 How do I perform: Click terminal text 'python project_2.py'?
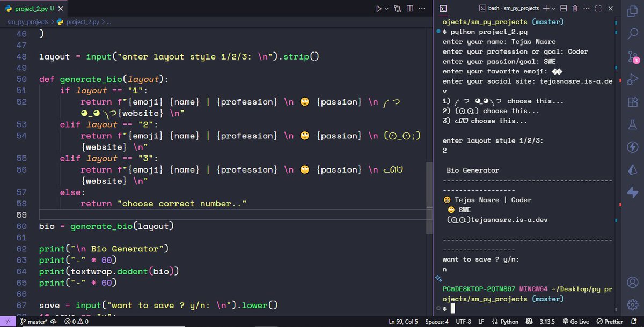(488, 32)
